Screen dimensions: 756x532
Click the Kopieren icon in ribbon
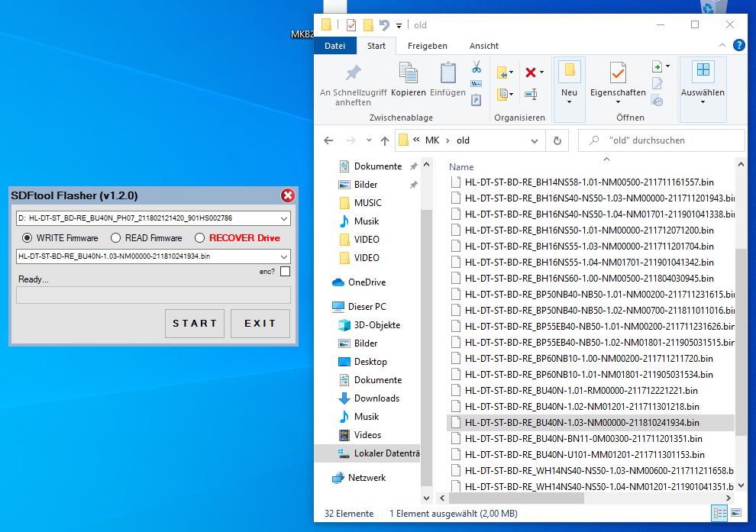[408, 74]
